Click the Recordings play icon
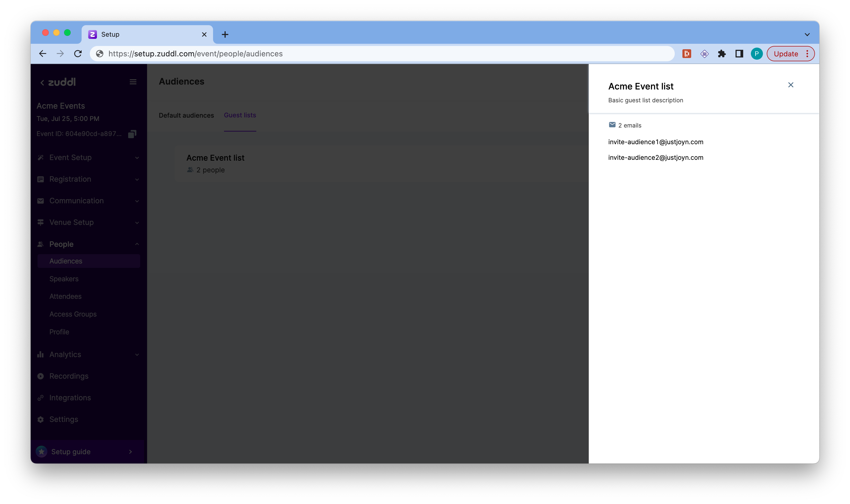The height and width of the screenshot is (504, 850). [x=41, y=376]
